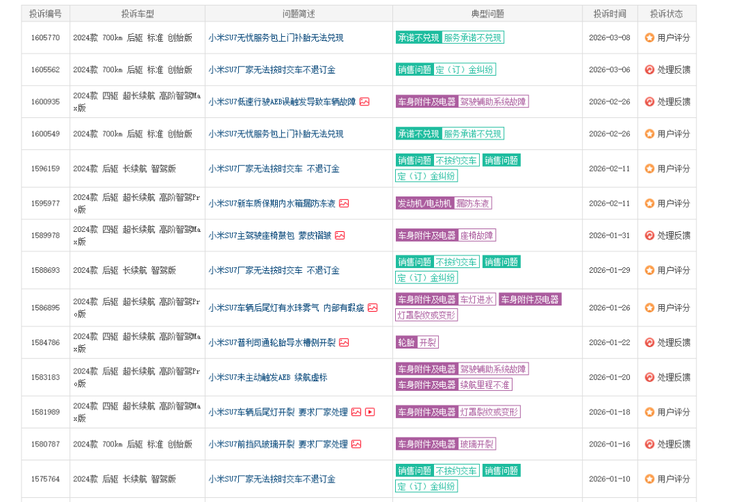Click the 车灯进水 problem tag
750x502 pixels.
477,299
